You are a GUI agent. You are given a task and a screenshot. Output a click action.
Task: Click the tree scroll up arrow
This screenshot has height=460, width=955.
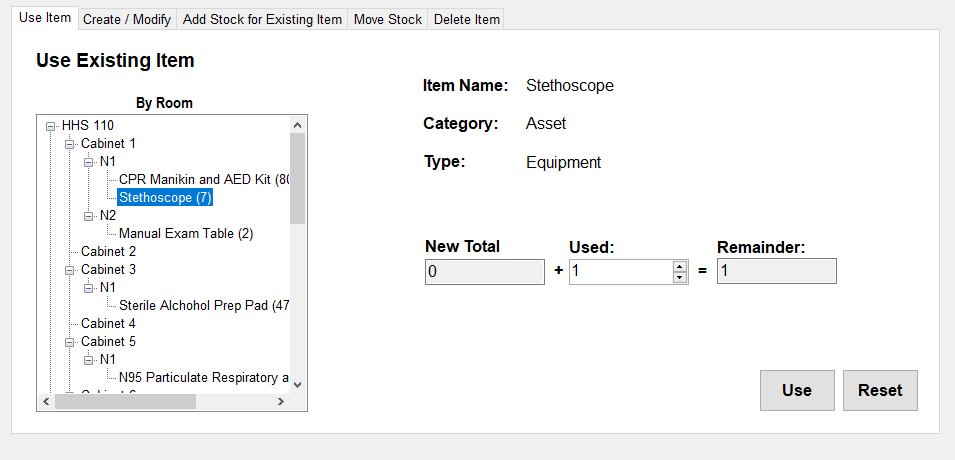tap(297, 125)
